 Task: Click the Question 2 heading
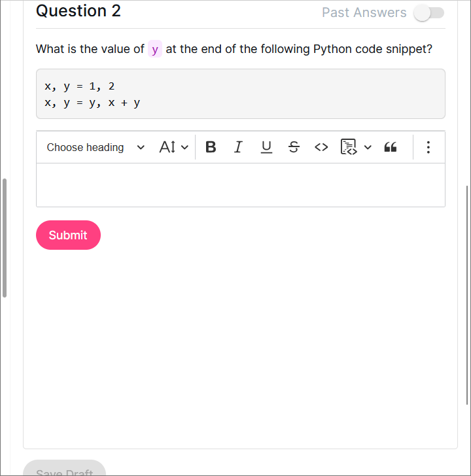pyautogui.click(x=78, y=11)
